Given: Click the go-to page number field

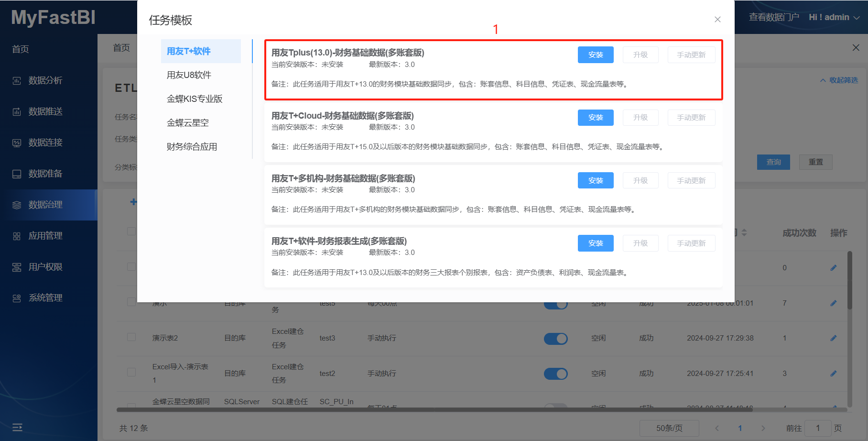Looking at the screenshot, I should [818, 428].
